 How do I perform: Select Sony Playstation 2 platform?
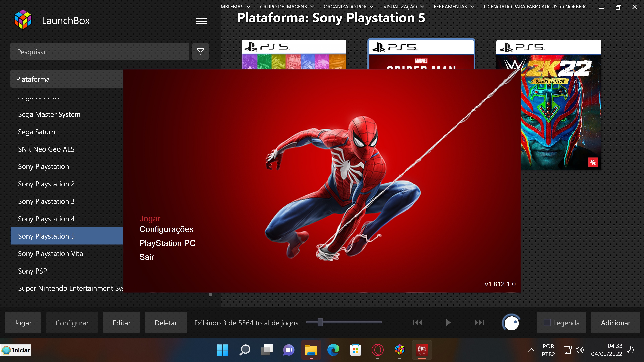(x=46, y=184)
